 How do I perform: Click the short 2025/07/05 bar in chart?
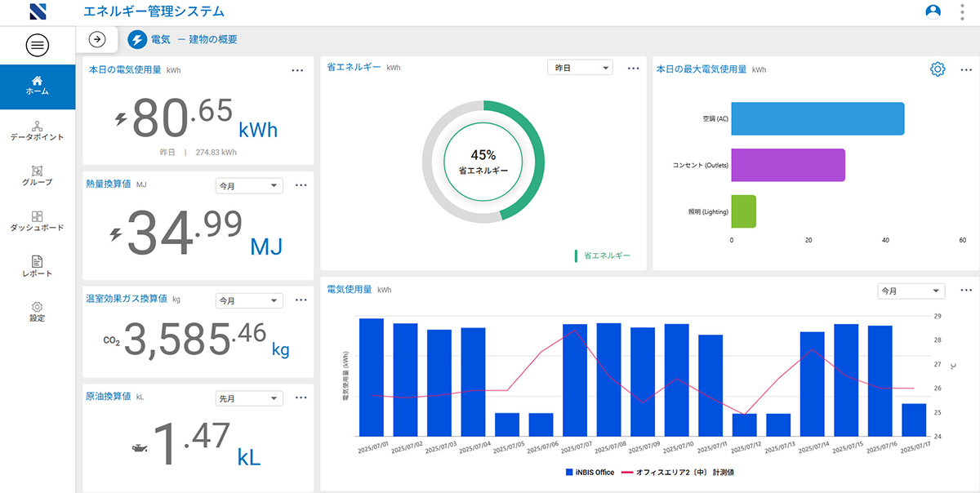[x=507, y=424]
